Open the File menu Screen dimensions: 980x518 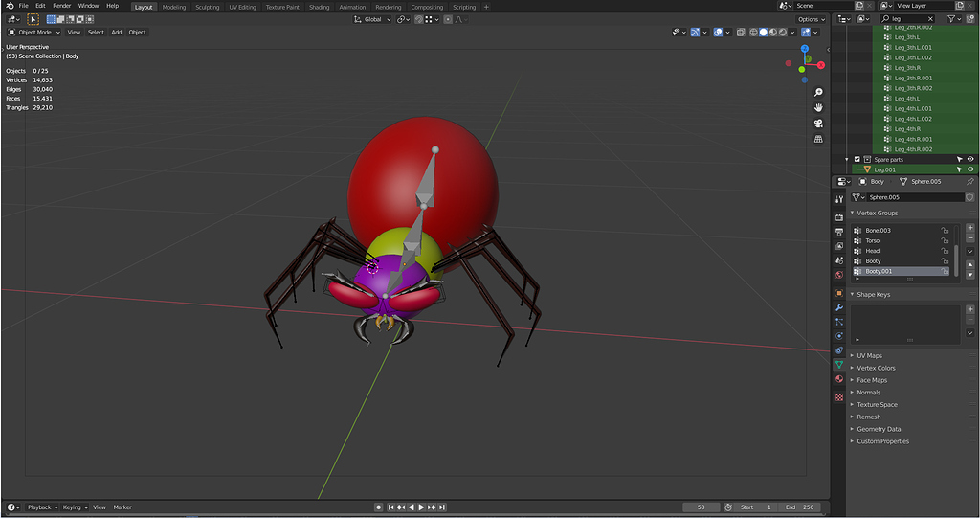tap(23, 6)
